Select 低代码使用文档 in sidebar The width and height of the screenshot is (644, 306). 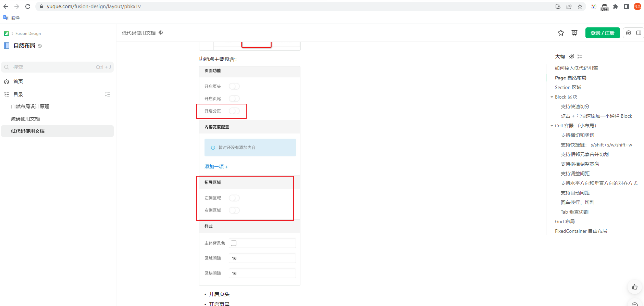tap(58, 131)
